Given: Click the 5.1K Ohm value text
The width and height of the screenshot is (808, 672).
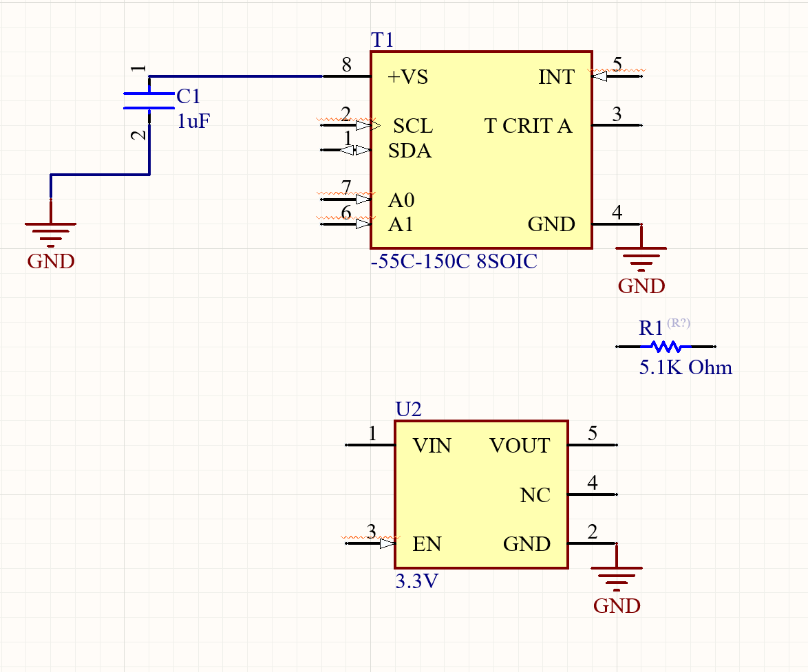Looking at the screenshot, I should 685,367.
